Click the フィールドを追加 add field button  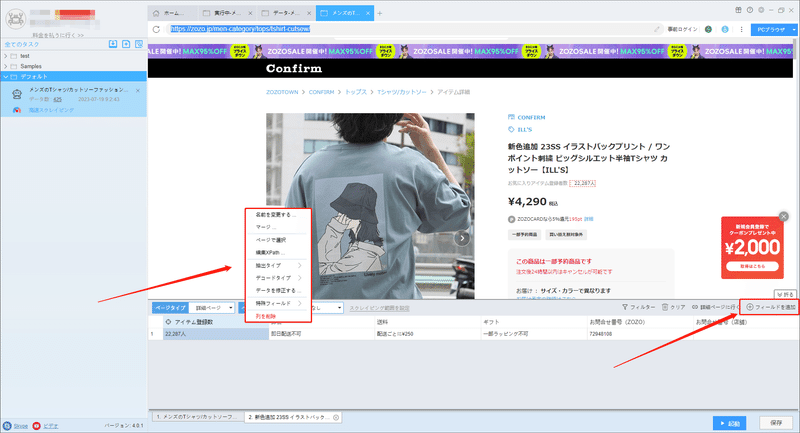(771, 307)
